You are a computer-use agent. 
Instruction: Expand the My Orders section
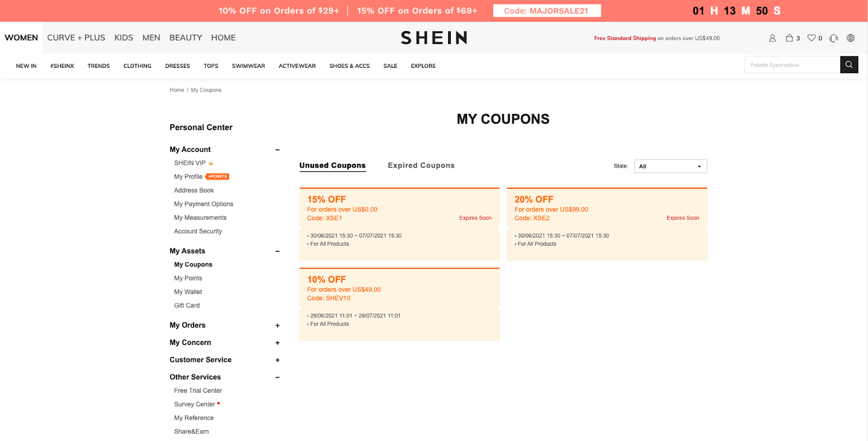[x=277, y=325]
